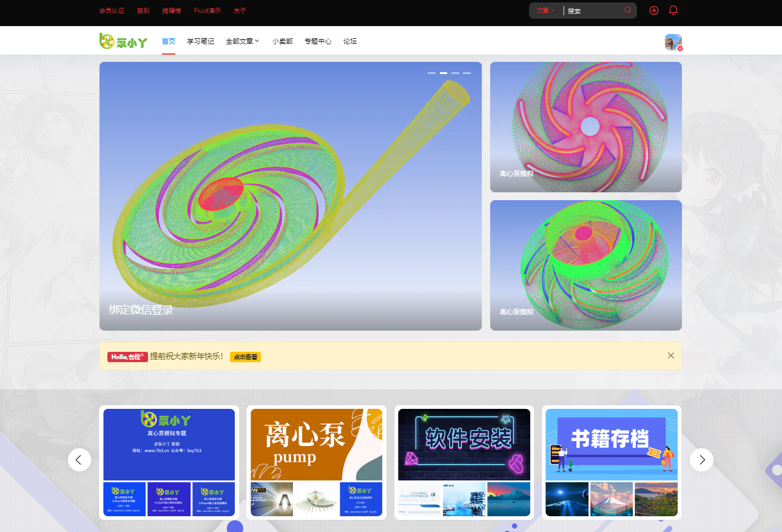Select the third slider indicator dash
This screenshot has height=532, width=782.
click(455, 73)
